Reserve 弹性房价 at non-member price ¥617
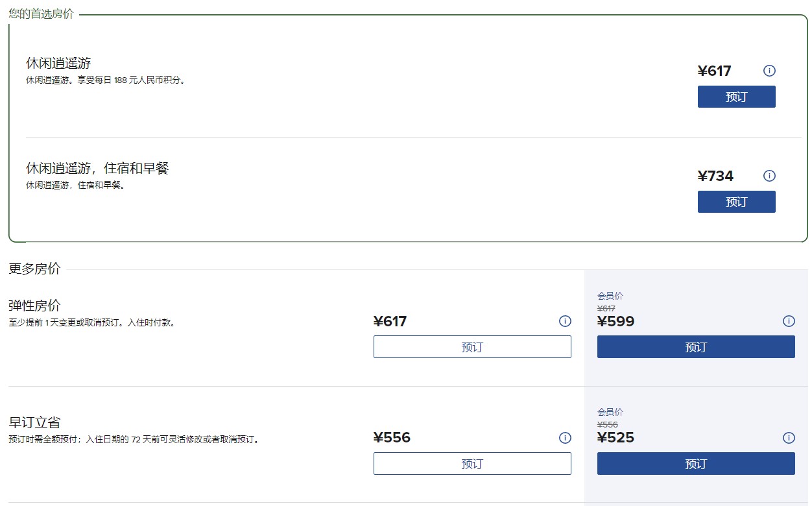 [472, 347]
